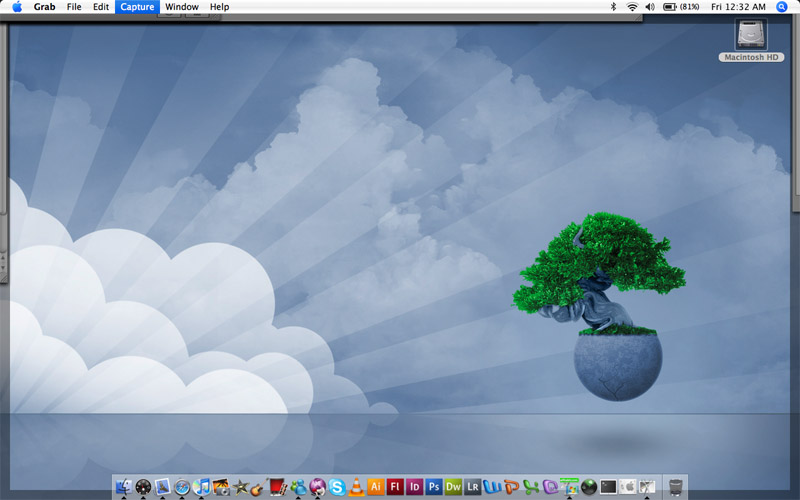
Task: Open the Window menu
Action: coord(182,7)
